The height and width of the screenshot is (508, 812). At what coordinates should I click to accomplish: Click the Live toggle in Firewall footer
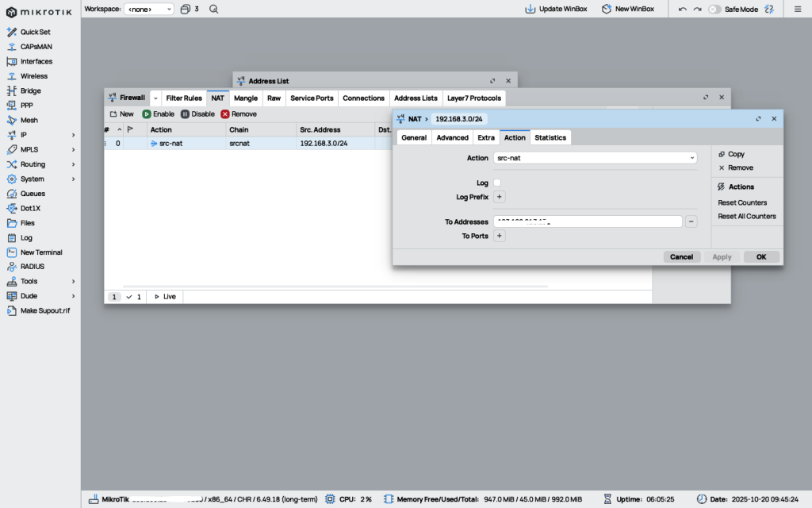click(x=165, y=296)
